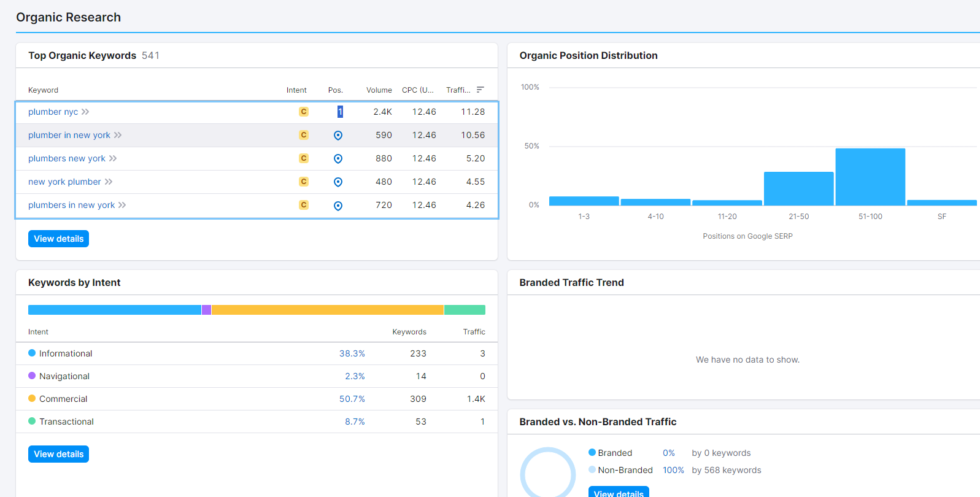The image size is (980, 497).
Task: Open the new york plumber keyword link
Action: [64, 182]
